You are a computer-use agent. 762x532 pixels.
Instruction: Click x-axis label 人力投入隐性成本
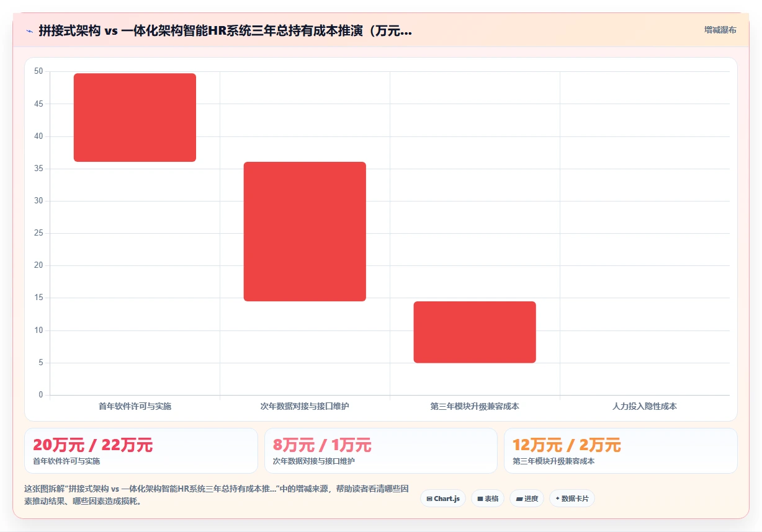[645, 407]
